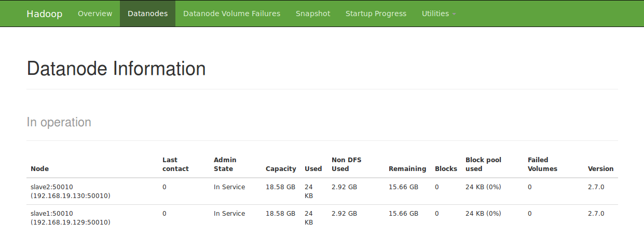Select the Datanodes tab
This screenshot has height=249, width=644.
click(147, 14)
